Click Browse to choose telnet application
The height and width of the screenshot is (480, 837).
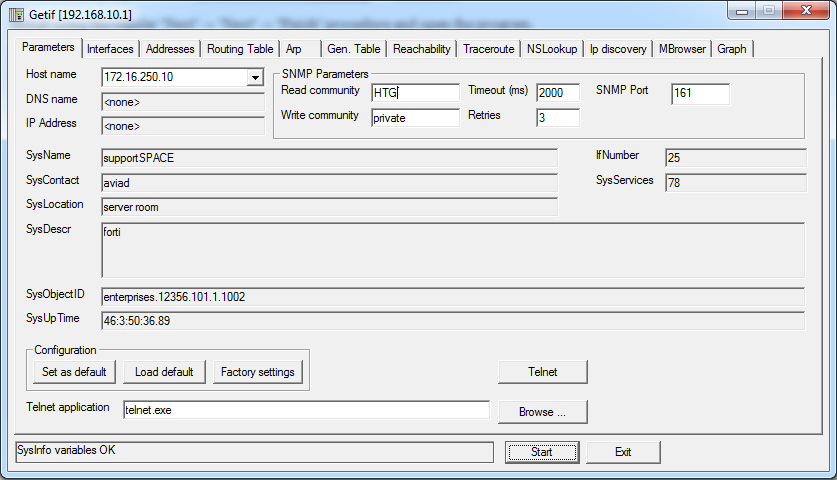(542, 412)
